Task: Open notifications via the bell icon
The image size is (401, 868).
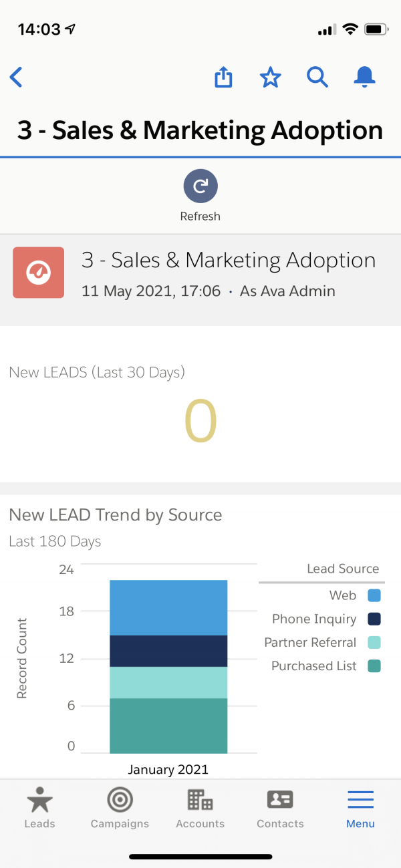Action: tap(365, 78)
